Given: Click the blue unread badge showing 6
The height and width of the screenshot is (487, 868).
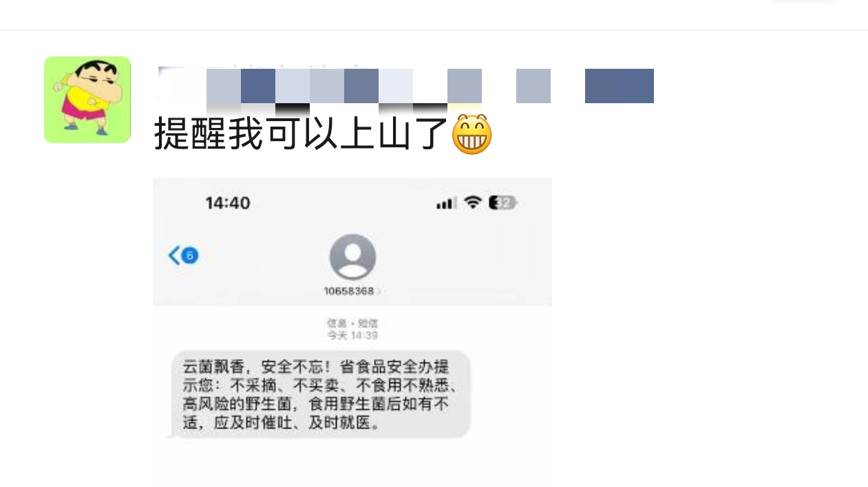Looking at the screenshot, I should (x=190, y=256).
